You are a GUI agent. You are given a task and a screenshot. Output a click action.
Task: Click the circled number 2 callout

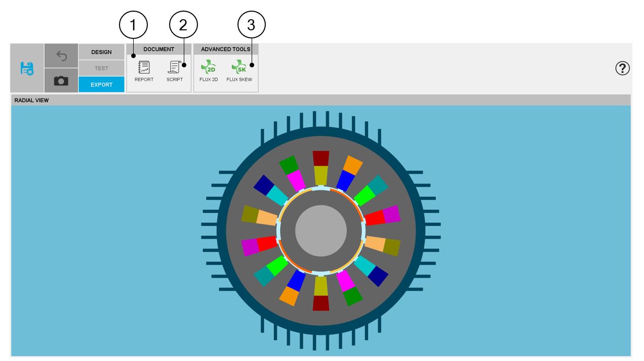(183, 25)
